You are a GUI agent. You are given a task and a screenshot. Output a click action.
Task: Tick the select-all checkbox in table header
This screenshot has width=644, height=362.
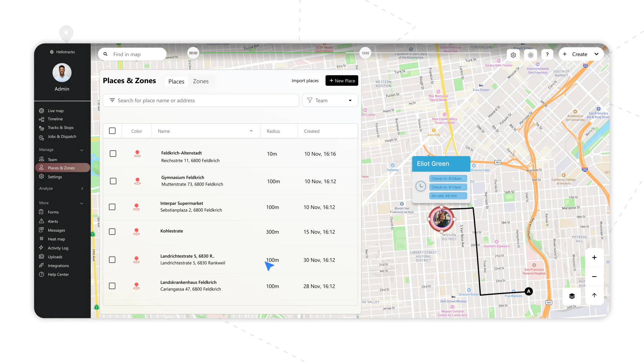coord(112,131)
